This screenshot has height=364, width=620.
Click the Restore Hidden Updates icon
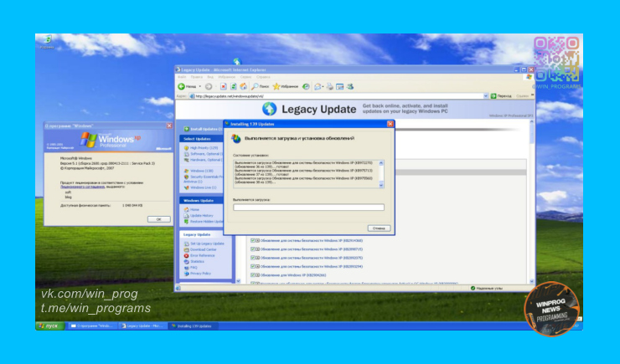[x=186, y=222]
